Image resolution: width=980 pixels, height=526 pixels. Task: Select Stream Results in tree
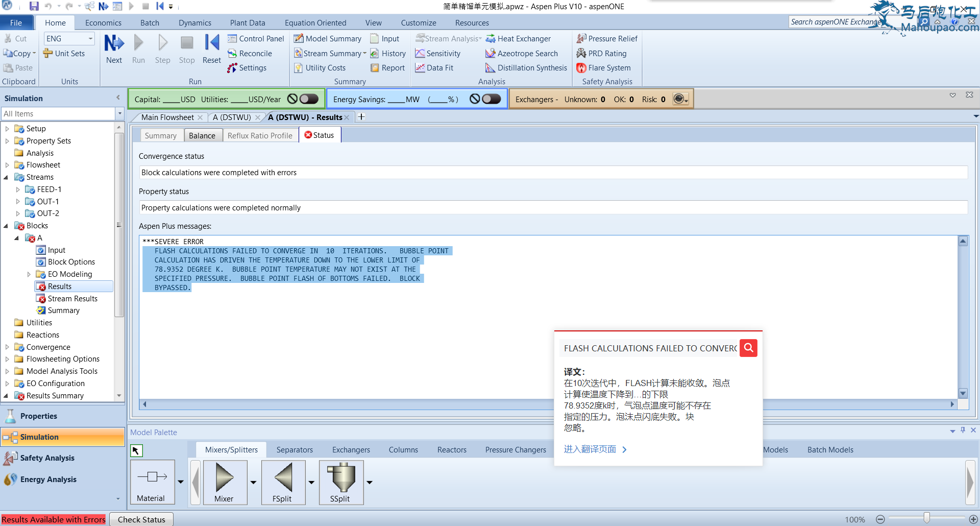[72, 299]
